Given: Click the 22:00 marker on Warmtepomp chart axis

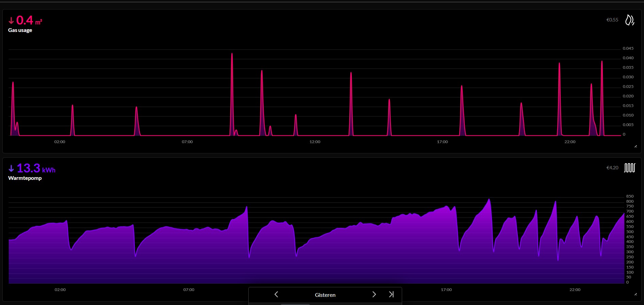Looking at the screenshot, I should pyautogui.click(x=575, y=290).
